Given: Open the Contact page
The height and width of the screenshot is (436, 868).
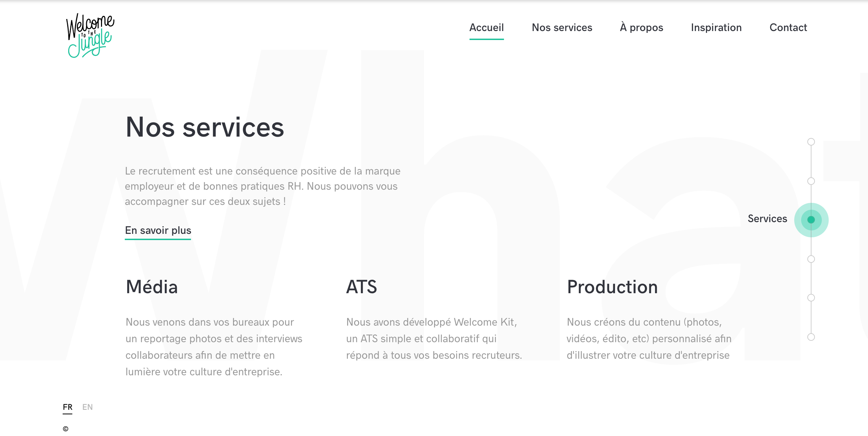Looking at the screenshot, I should 788,28.
